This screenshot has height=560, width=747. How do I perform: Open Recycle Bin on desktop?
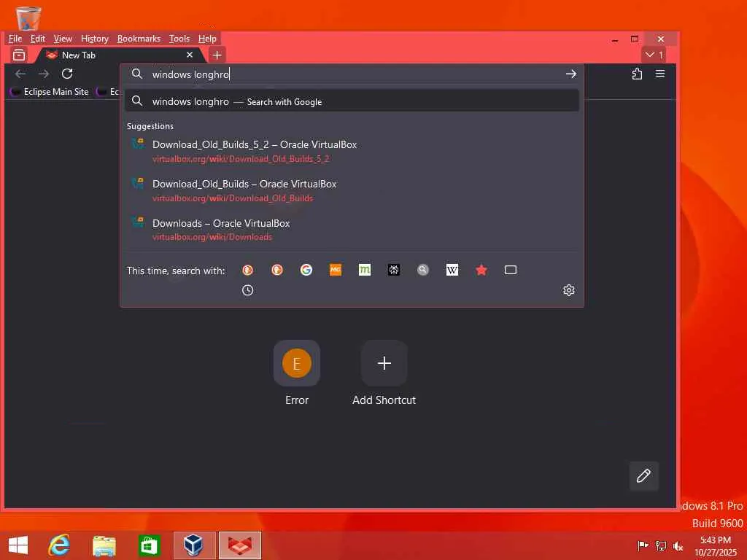coord(28,18)
